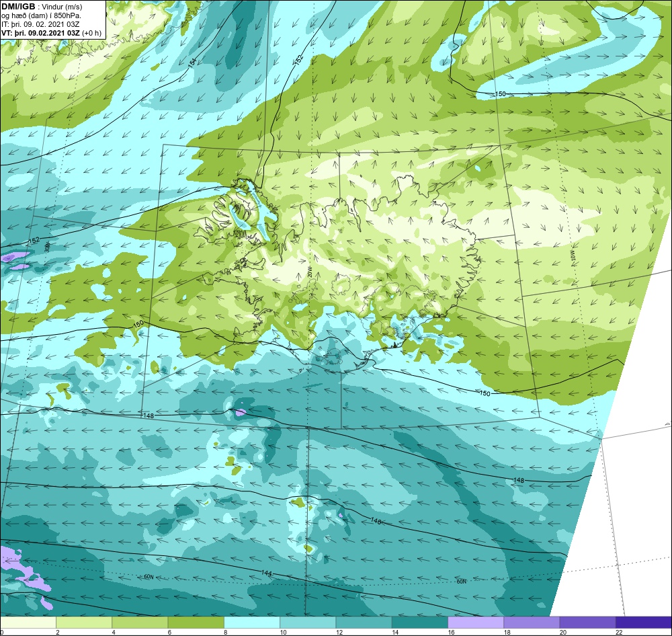Pick the olive green 6–8 m/s swatch

pos(196,622)
